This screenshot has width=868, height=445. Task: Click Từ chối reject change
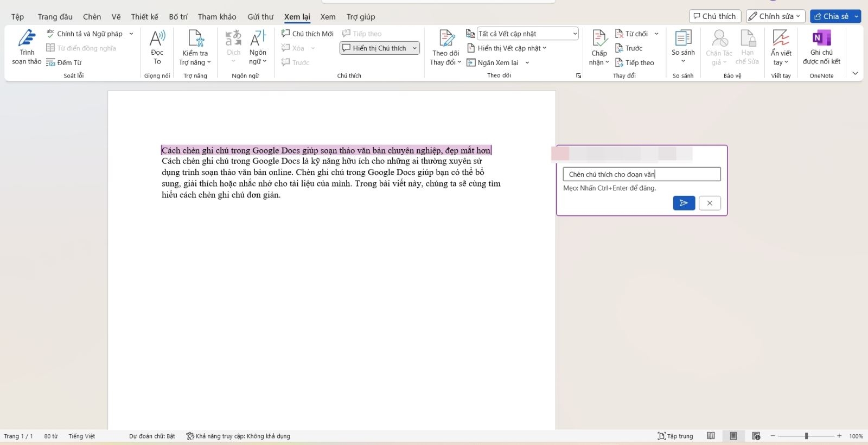pos(631,34)
